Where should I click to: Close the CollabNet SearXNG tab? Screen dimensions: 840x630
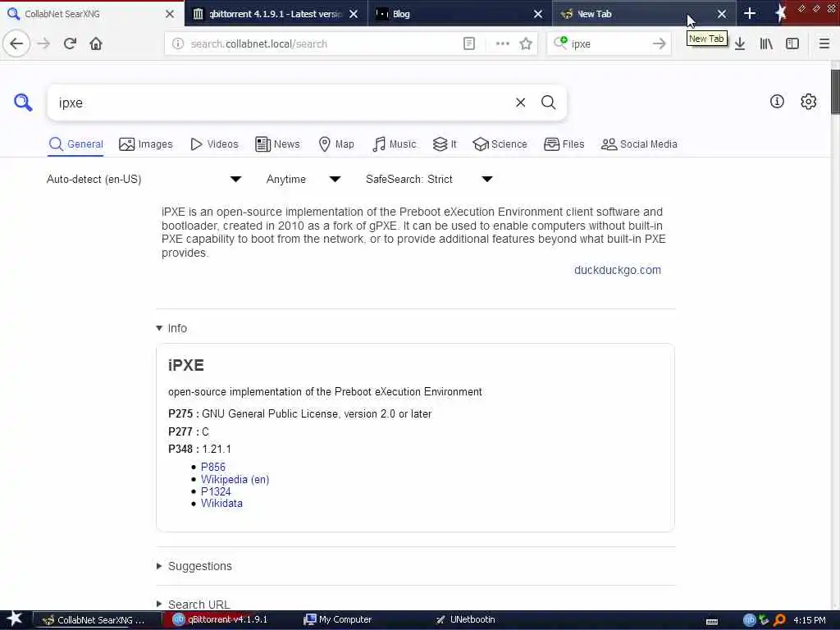coord(169,14)
